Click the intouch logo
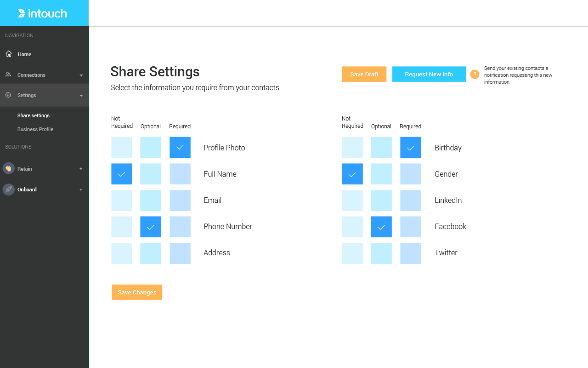Image resolution: width=588 pixels, height=368 pixels. pyautogui.click(x=42, y=13)
